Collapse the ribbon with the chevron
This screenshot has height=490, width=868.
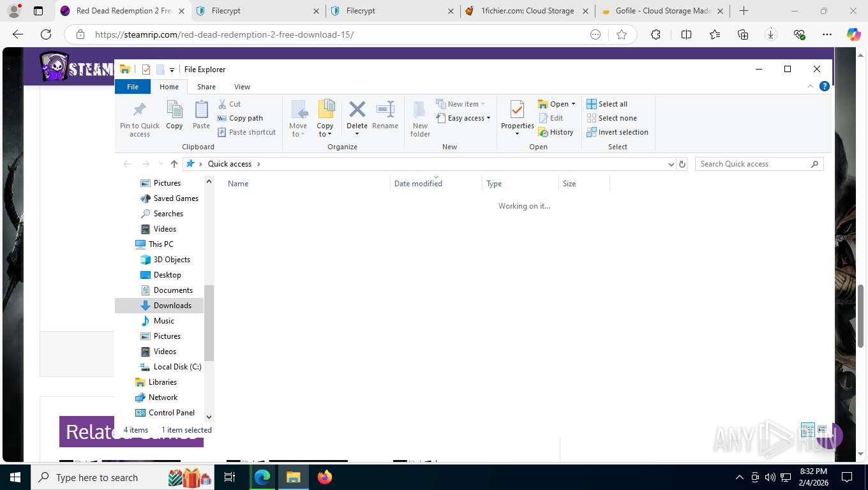point(811,86)
